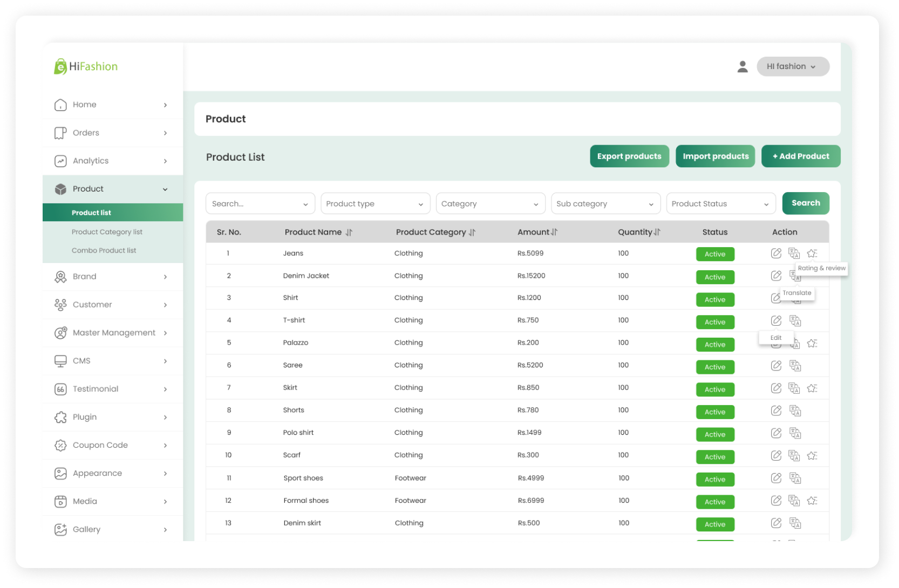Click the Coupon Code badge icon

(60, 445)
